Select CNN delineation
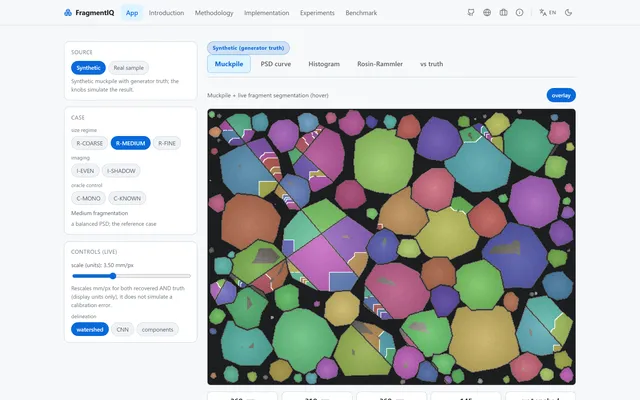Image resolution: width=640 pixels, height=400 pixels. pos(122,329)
